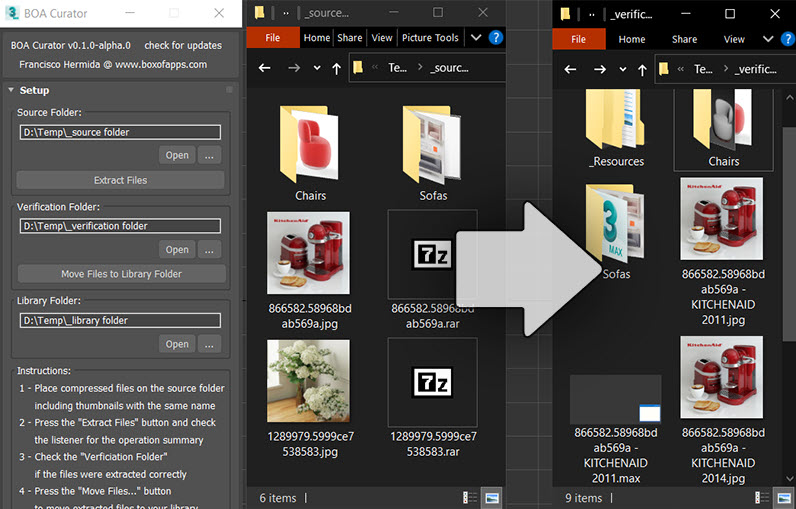Click folder icon in verification address bar
This screenshot has height=509, width=796.
(x=664, y=69)
